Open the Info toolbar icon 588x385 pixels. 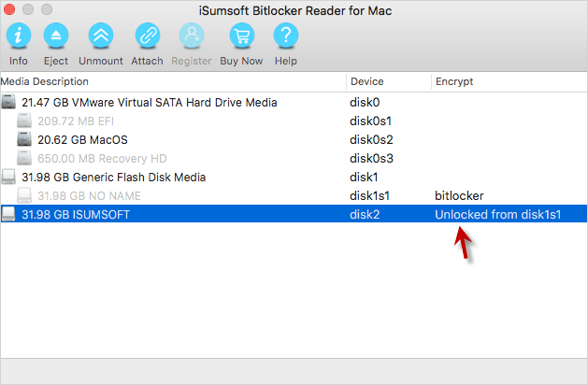pyautogui.click(x=18, y=36)
